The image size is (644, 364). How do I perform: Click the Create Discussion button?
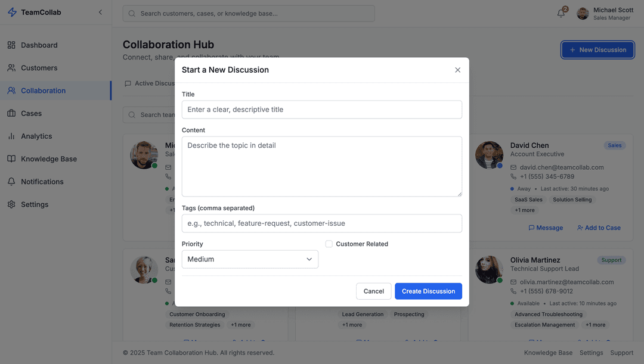428,291
